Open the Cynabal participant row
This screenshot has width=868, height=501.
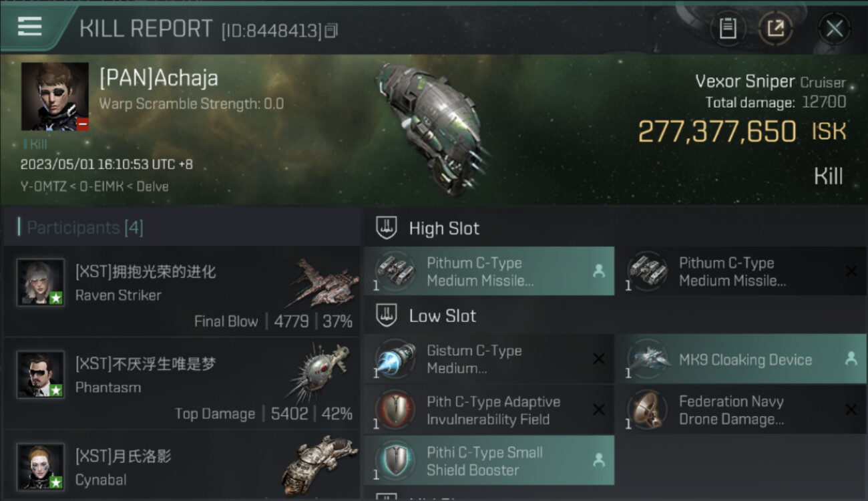click(x=182, y=466)
